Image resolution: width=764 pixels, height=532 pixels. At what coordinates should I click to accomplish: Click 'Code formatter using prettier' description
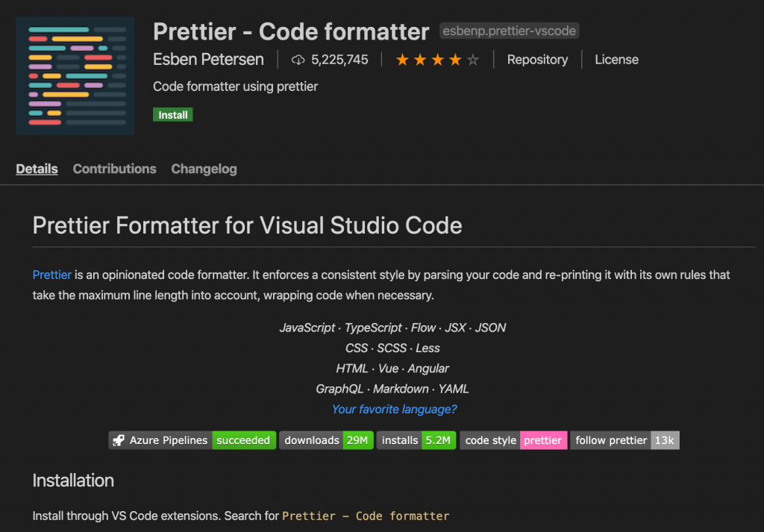tap(235, 87)
